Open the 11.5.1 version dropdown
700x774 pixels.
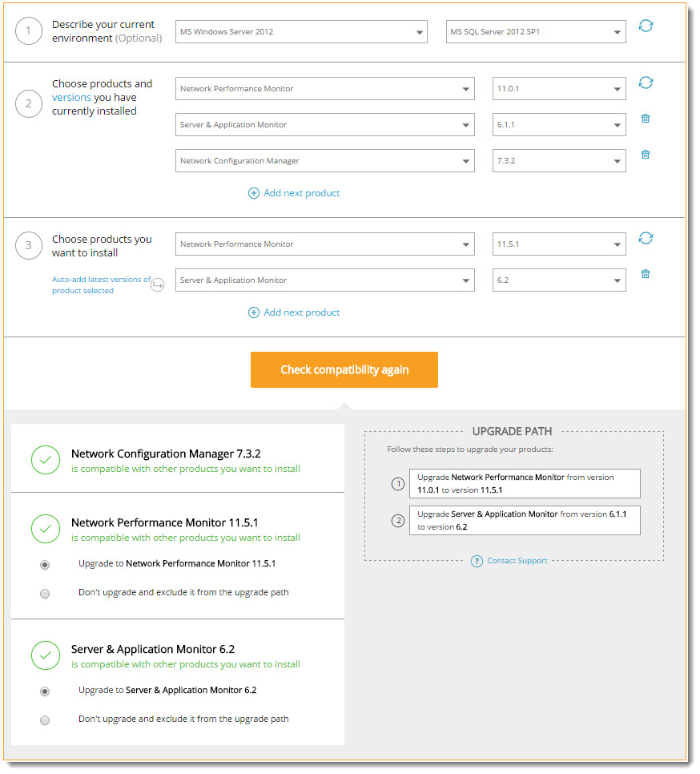click(559, 244)
